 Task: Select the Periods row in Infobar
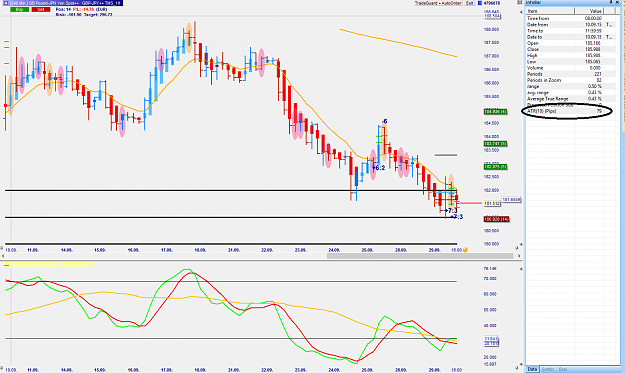pos(570,74)
